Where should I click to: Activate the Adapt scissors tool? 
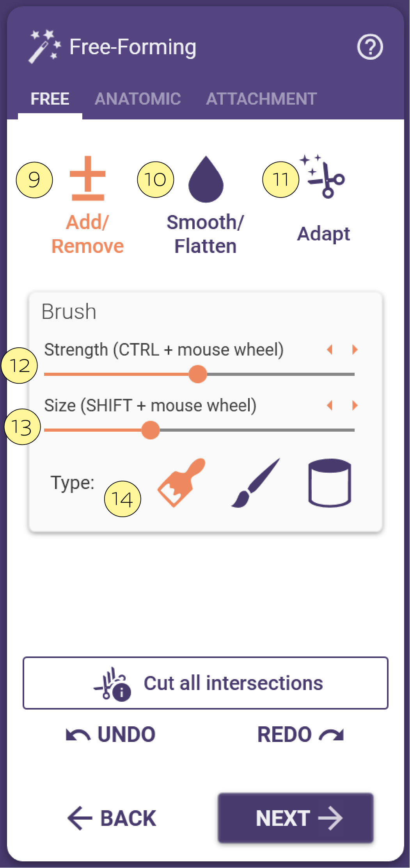coord(323,176)
